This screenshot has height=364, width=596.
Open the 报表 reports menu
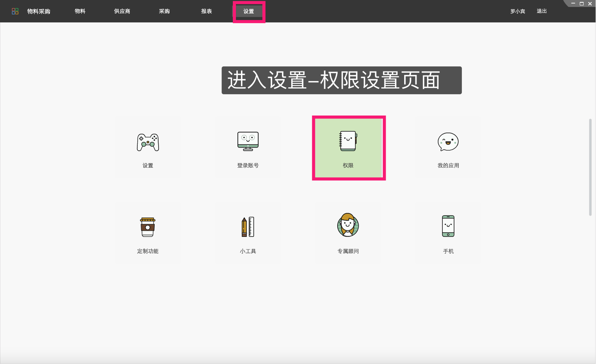point(206,11)
